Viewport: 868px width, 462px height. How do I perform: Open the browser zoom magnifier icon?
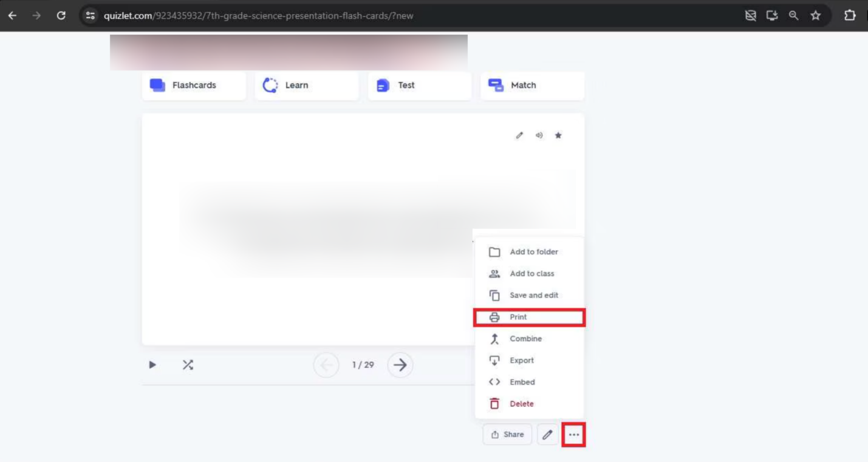click(793, 16)
